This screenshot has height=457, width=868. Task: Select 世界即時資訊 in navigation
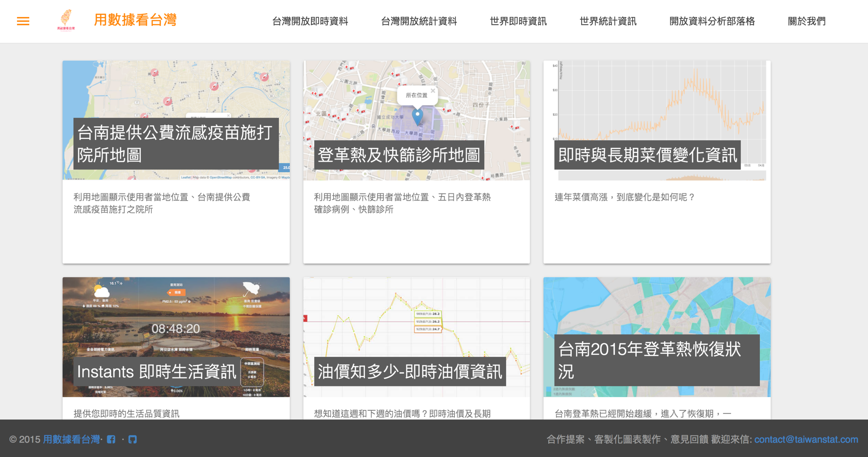518,21
